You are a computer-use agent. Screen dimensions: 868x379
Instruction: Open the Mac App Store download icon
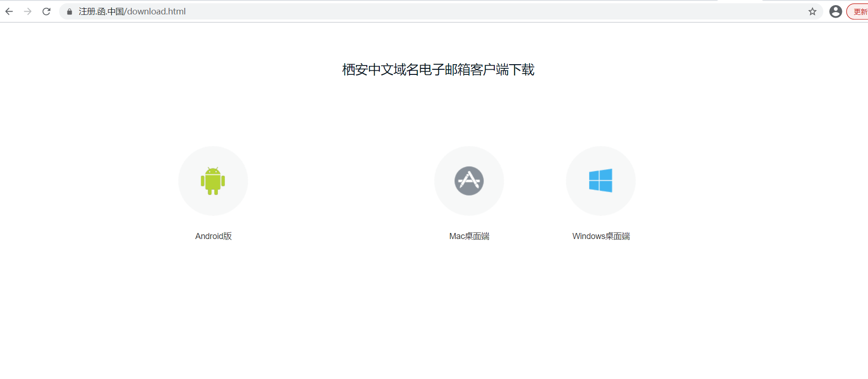coord(469,181)
